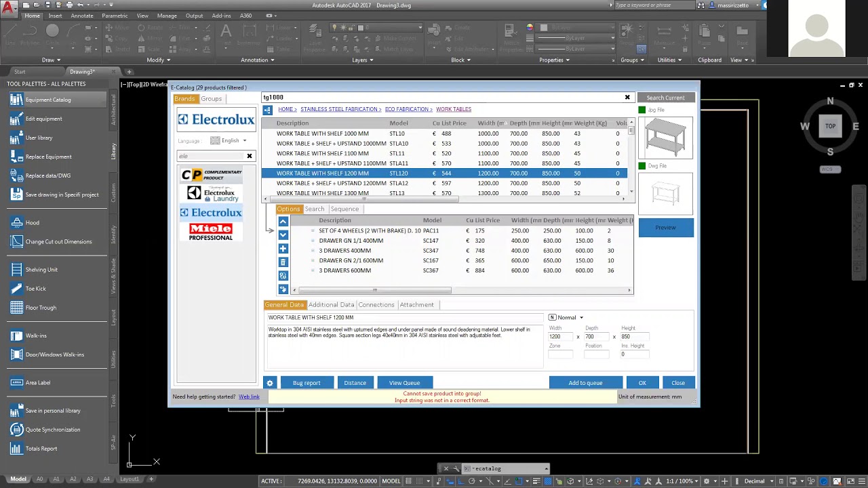The height and width of the screenshot is (488, 868).
Task: Add option with the plus icon
Action: 283,249
